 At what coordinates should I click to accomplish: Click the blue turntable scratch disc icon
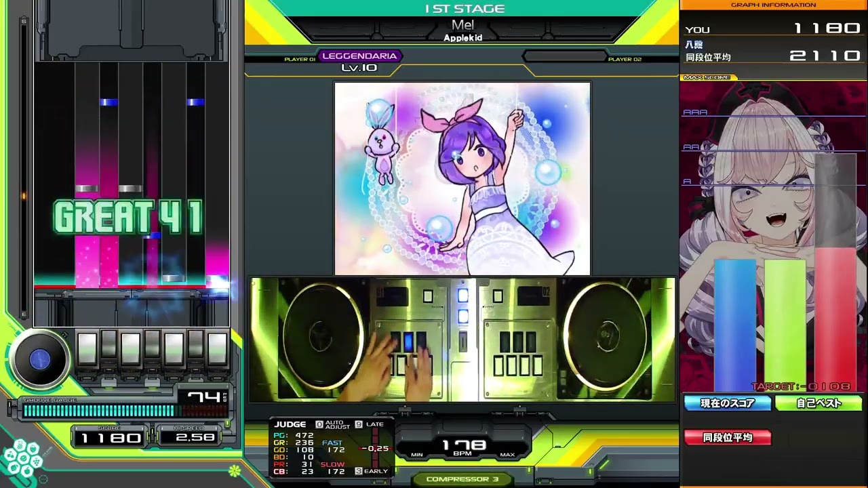(39, 360)
